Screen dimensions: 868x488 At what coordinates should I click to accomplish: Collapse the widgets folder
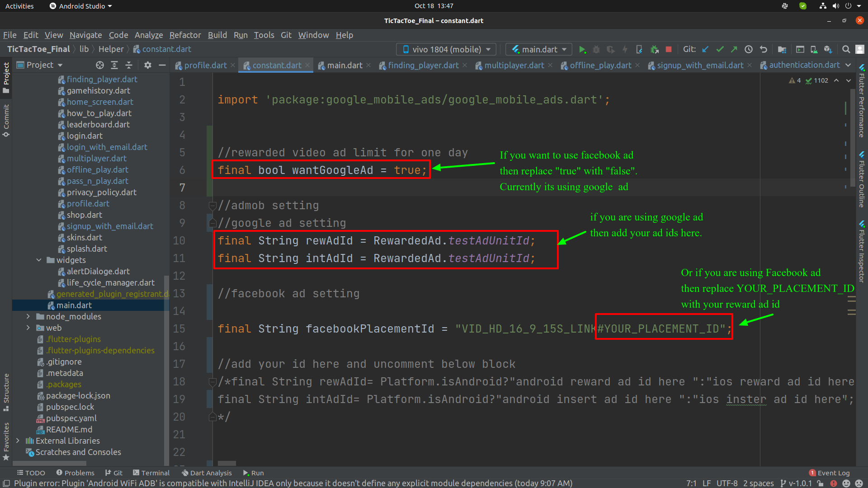pos(39,260)
